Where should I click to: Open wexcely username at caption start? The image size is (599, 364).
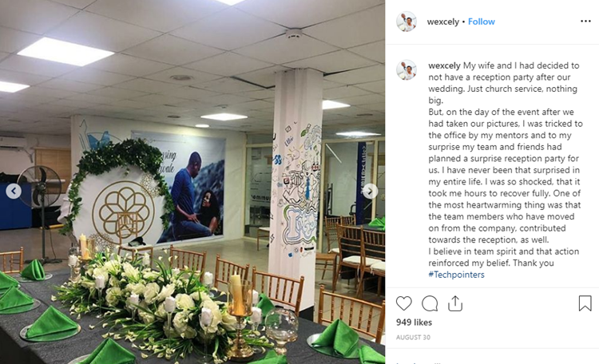click(x=444, y=65)
